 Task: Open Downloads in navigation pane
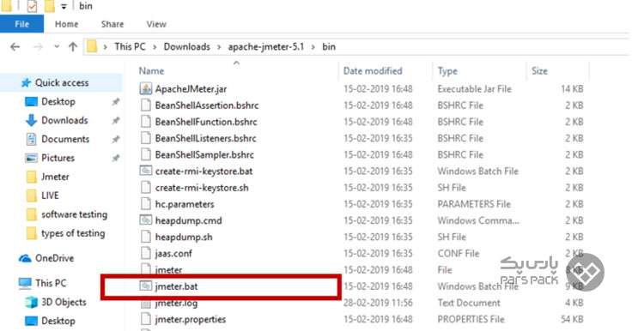point(64,121)
